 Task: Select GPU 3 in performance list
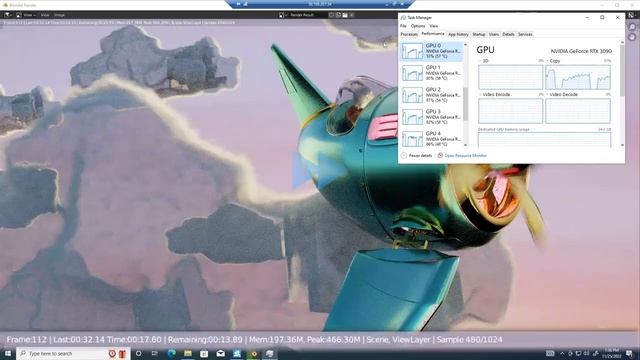(x=431, y=117)
